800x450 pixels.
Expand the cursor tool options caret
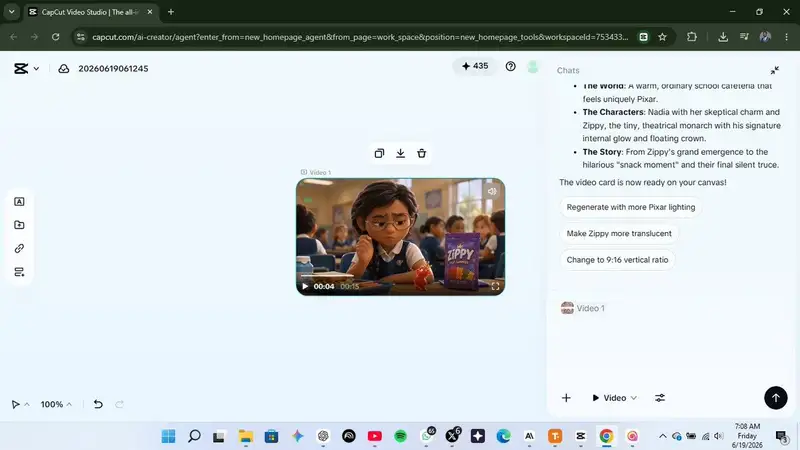(27, 404)
